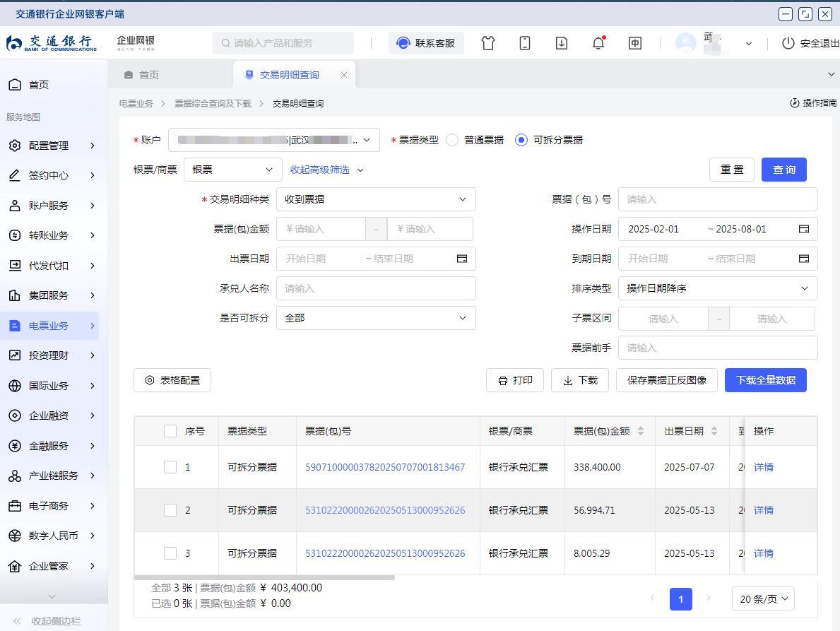The width and height of the screenshot is (840, 631).
Task: Click 配置管理 gear icon in sidebar
Action: [x=15, y=145]
